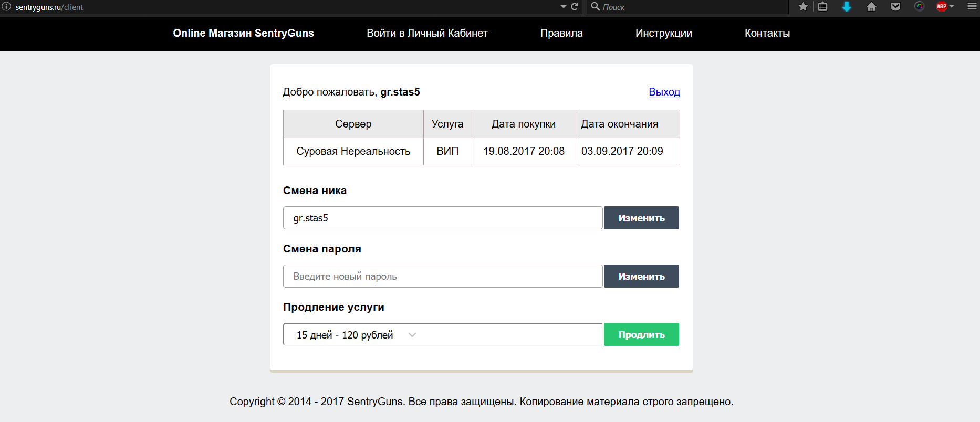The width and height of the screenshot is (980, 422).
Task: Click Изменить button for nickname change
Action: point(641,218)
